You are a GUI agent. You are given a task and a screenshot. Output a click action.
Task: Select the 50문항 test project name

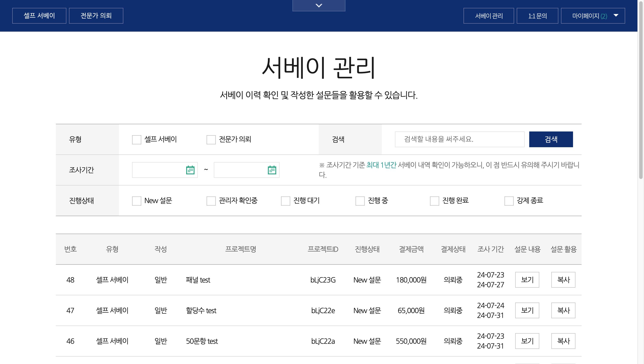tap(202, 341)
